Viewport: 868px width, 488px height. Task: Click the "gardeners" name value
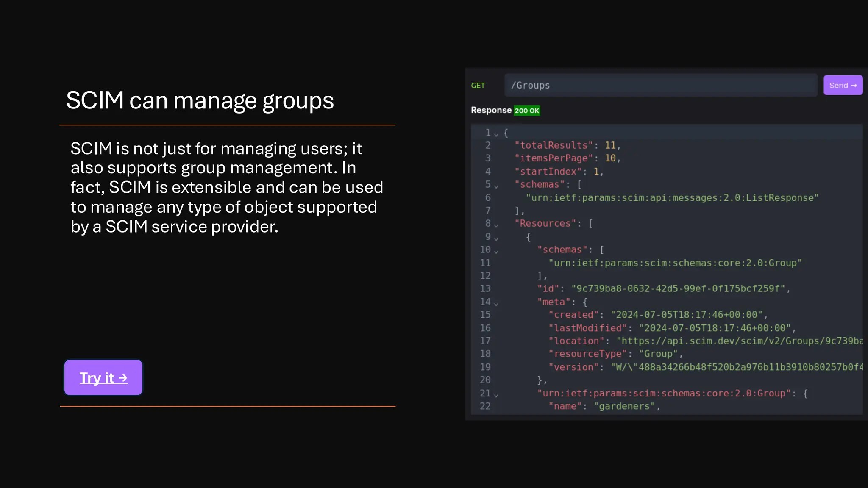point(624,406)
